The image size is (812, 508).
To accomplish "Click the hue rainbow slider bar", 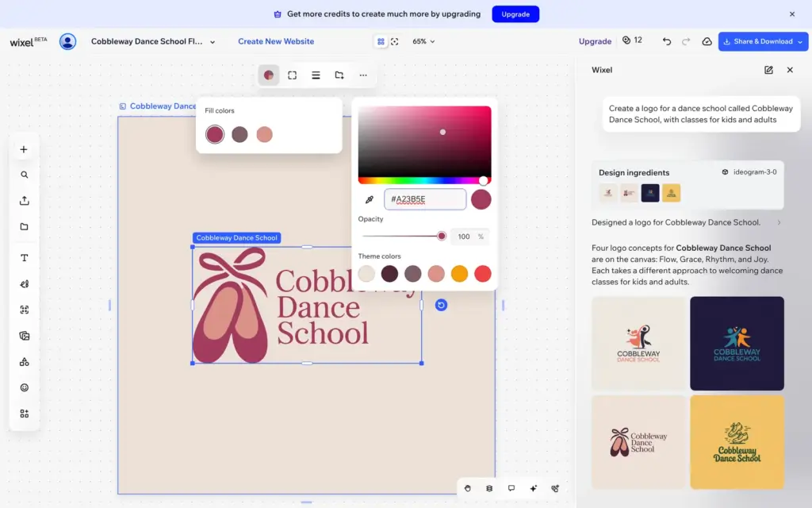I will point(425,181).
